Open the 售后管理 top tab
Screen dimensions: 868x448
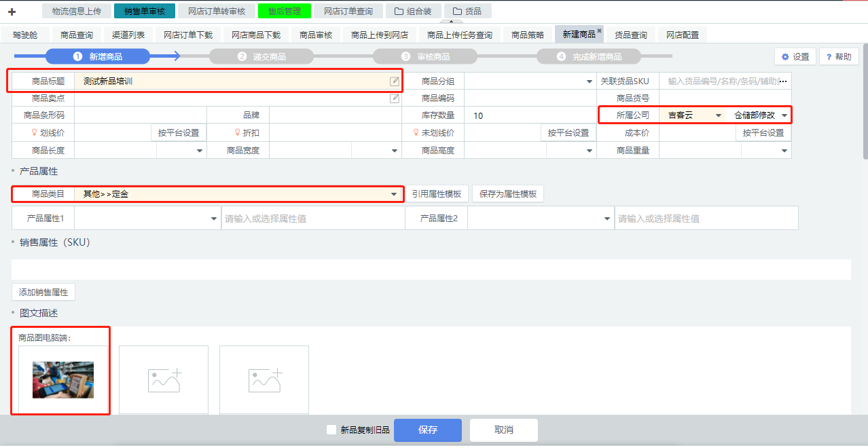pos(284,12)
